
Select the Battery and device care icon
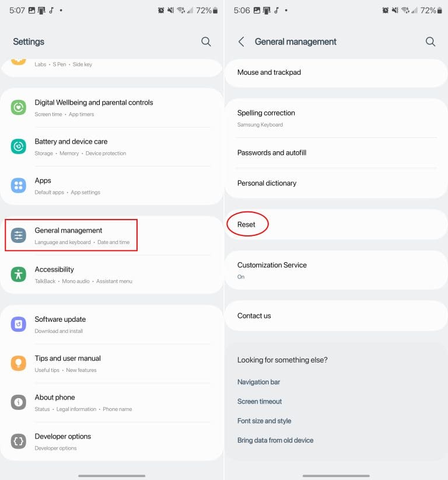pyautogui.click(x=18, y=147)
